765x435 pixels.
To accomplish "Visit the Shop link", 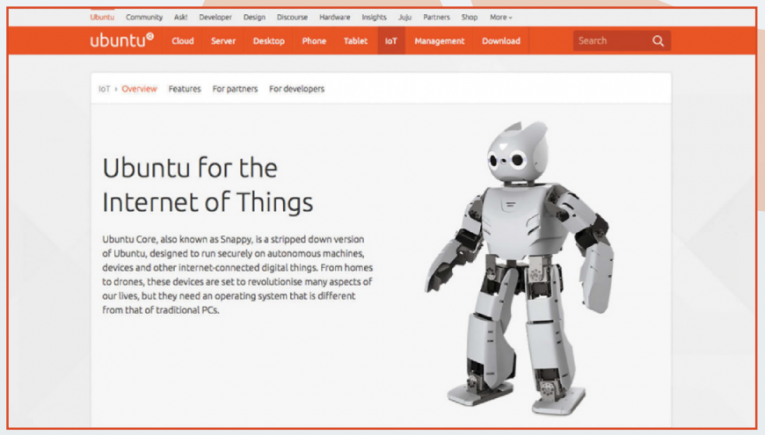I will click(x=469, y=17).
